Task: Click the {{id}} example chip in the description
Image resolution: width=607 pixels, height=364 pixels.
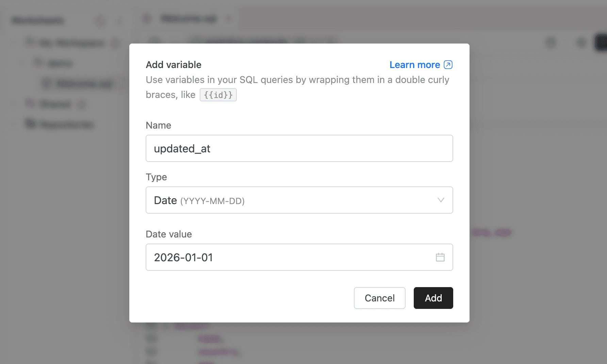Action: (x=218, y=95)
